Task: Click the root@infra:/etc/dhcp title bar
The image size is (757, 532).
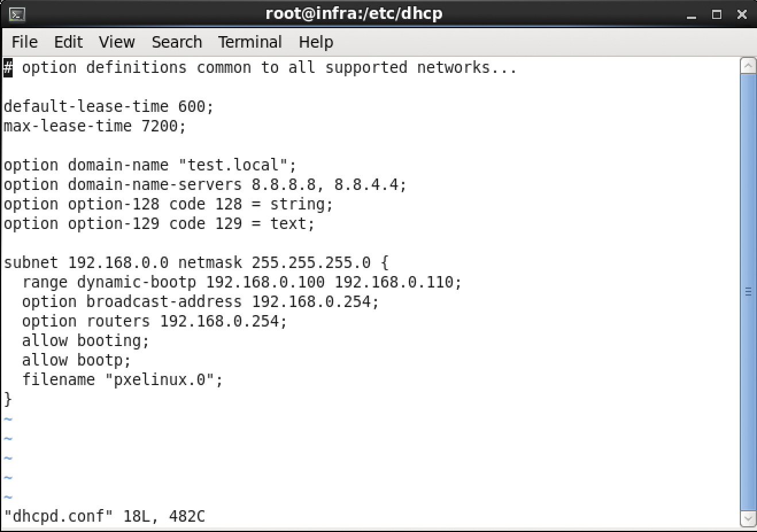Action: pyautogui.click(x=354, y=14)
